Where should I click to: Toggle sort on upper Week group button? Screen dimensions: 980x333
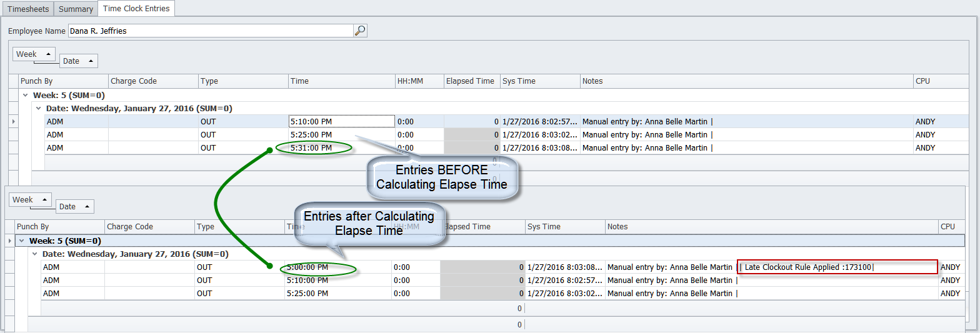click(34, 54)
